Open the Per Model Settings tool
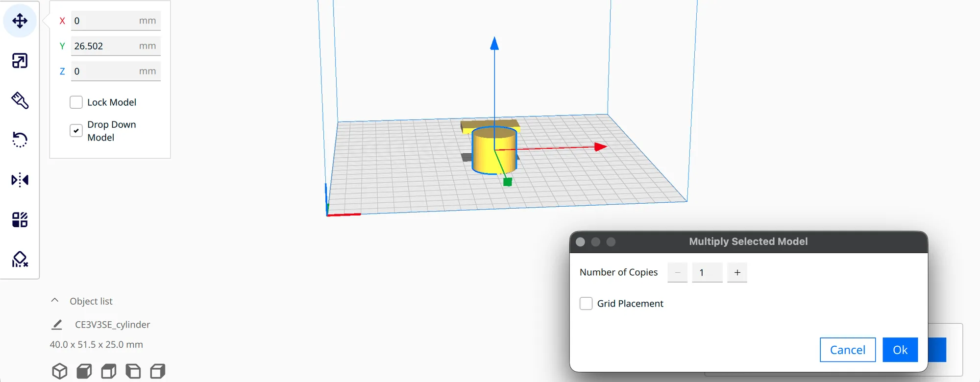 [x=20, y=220]
